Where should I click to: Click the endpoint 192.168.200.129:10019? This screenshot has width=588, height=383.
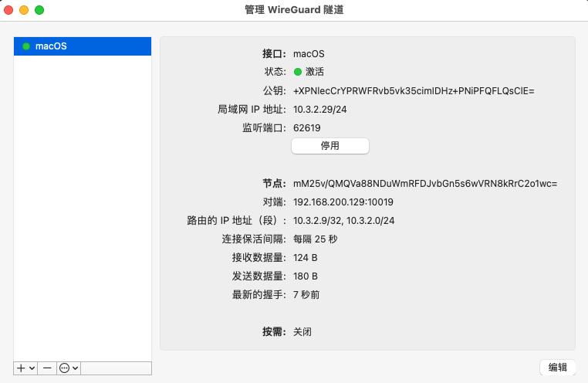click(x=343, y=202)
